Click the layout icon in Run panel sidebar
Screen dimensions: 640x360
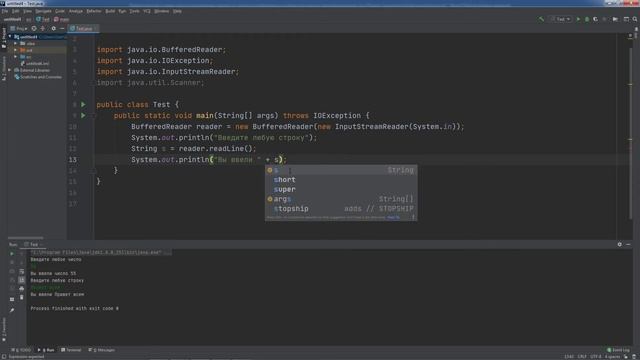pyautogui.click(x=12, y=299)
